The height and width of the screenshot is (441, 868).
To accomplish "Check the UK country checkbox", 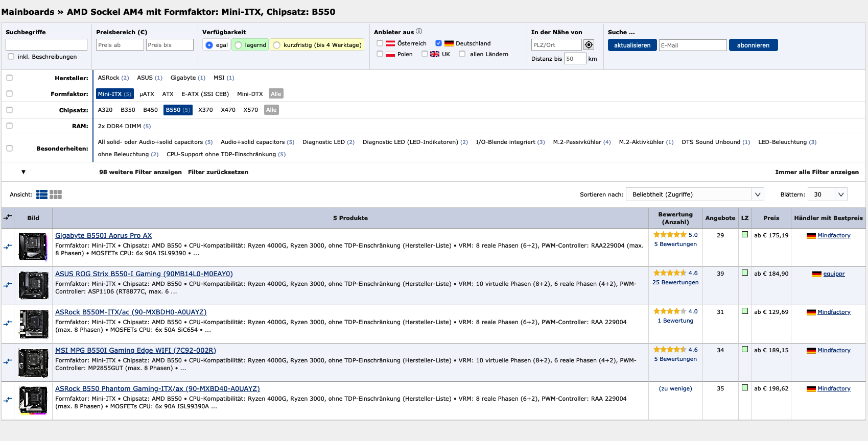I will pos(425,54).
